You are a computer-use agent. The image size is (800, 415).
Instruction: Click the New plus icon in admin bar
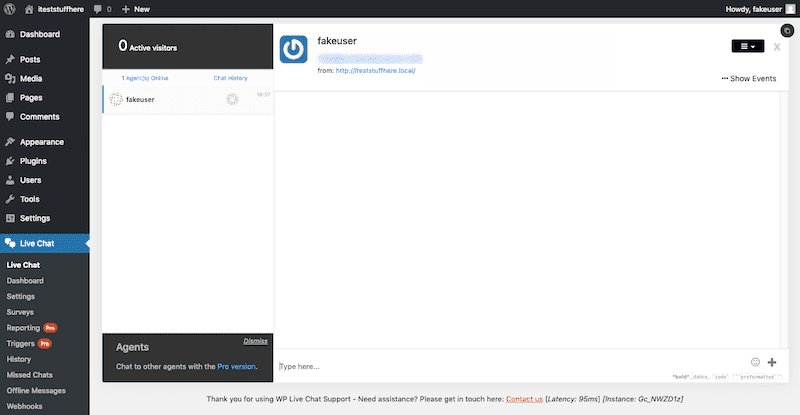(126, 9)
